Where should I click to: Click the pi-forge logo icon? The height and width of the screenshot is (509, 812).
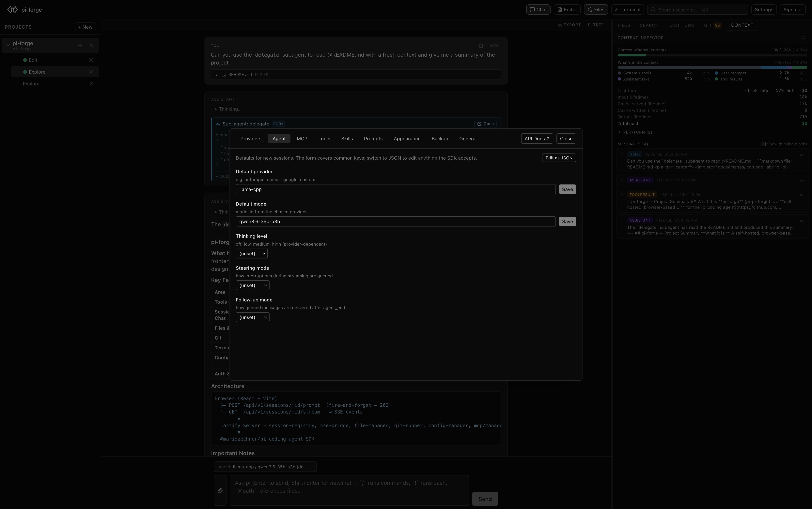point(12,9)
